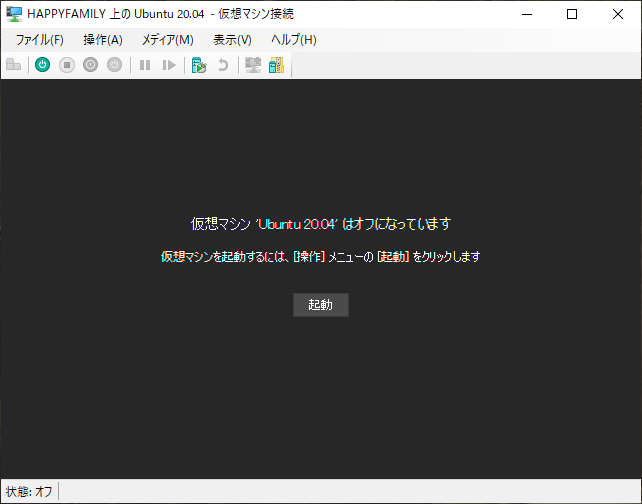The image size is (642, 504).
Task: Click the Save state toolbar icon
Action: click(115, 65)
